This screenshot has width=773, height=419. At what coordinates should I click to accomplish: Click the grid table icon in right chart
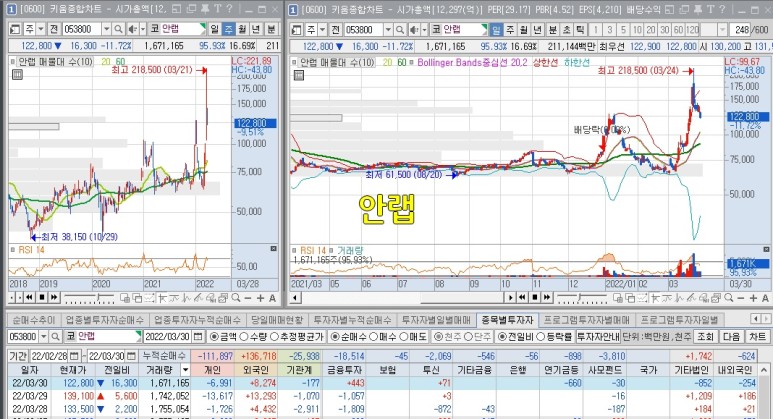(299, 75)
